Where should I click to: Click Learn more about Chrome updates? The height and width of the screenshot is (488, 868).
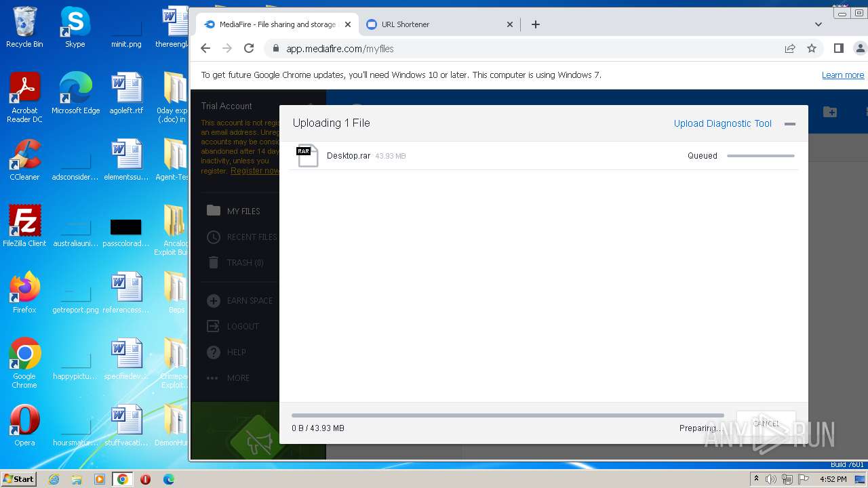click(x=843, y=75)
